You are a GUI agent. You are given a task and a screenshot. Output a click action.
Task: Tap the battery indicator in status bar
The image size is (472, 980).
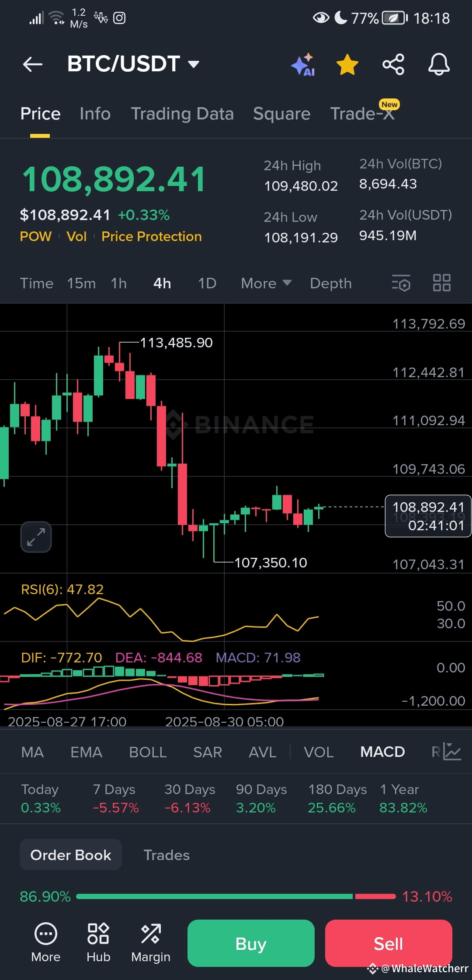[395, 18]
